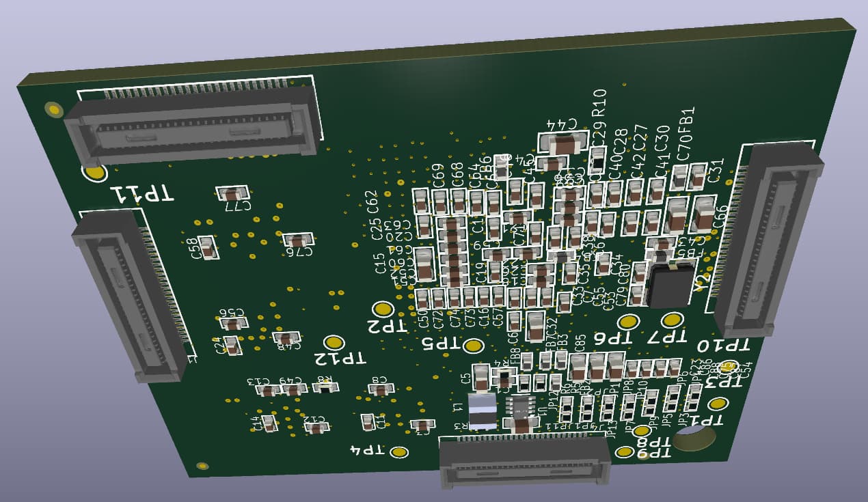Select the mounting hole near TP1
Viewport: 868px width, 502px height.
tap(694, 439)
